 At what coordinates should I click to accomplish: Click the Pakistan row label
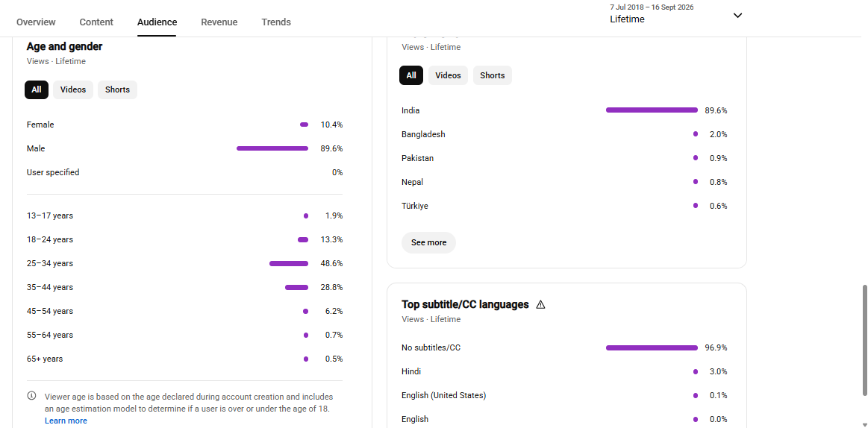point(418,158)
